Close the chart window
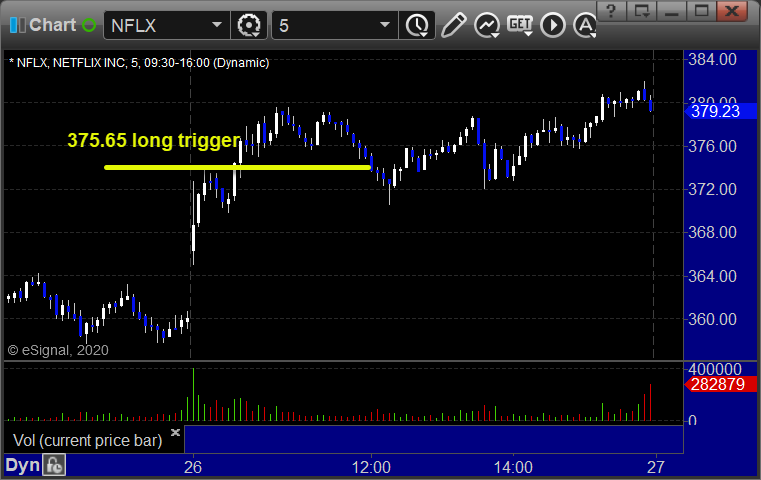Screen dimensions: 761x480 732,11
